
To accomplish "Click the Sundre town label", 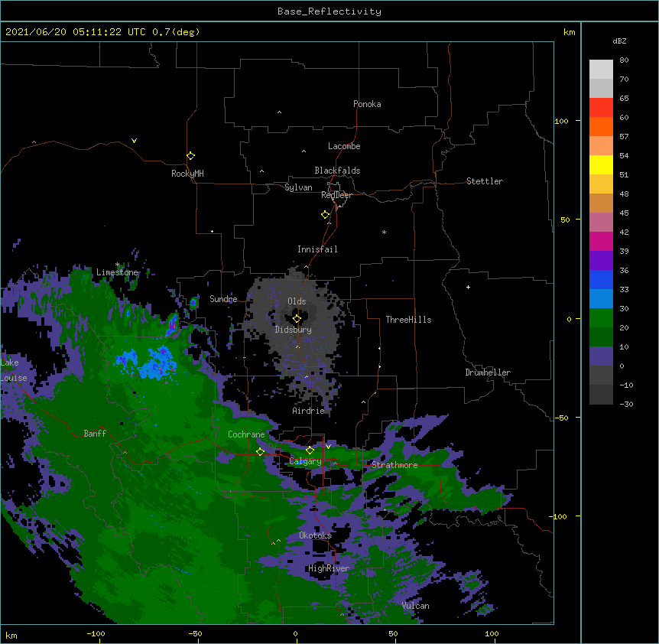I will coord(223,299).
